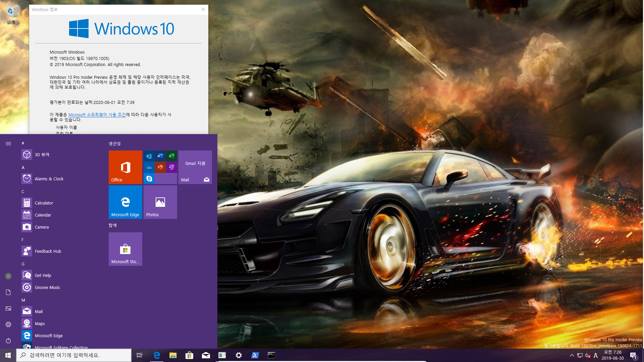Click the Windows Start button
This screenshot has width=644, height=362.
(8, 355)
